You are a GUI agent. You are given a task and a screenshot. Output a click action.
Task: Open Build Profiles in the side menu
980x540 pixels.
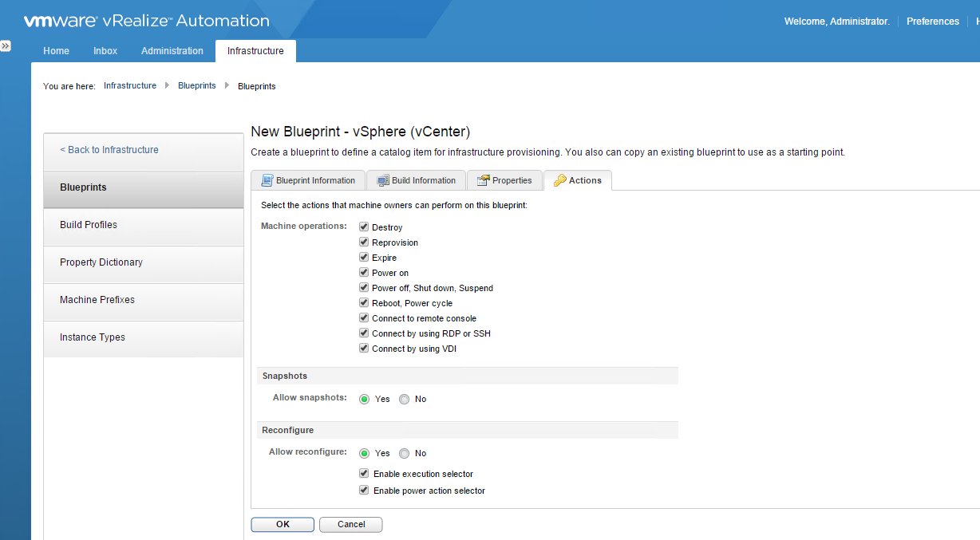(x=144, y=226)
